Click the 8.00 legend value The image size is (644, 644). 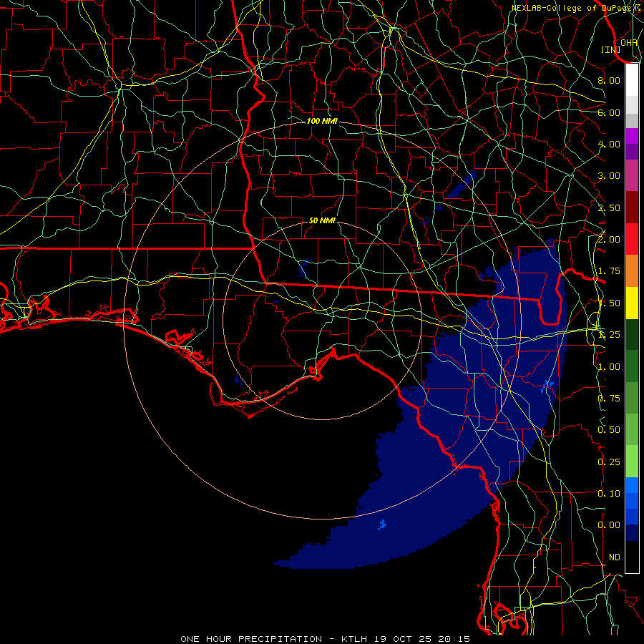coord(609,80)
